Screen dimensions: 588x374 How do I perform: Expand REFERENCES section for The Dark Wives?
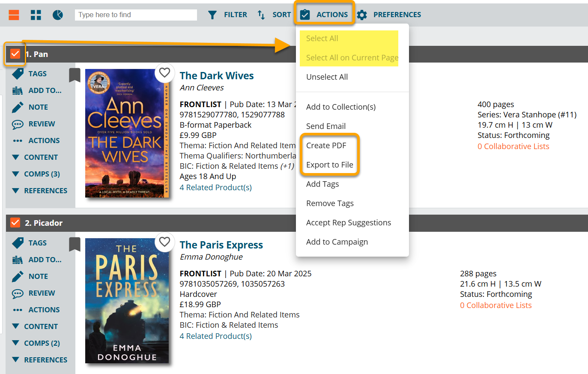(x=39, y=191)
